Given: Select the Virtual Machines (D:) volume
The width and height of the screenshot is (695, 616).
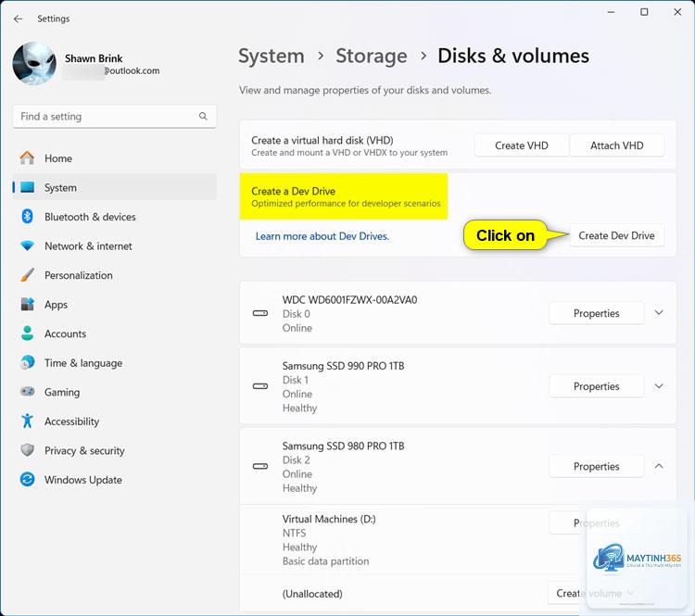Looking at the screenshot, I should click(x=458, y=540).
